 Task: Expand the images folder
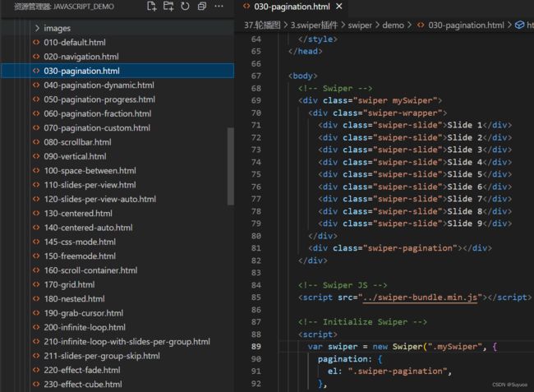pyautogui.click(x=117, y=28)
